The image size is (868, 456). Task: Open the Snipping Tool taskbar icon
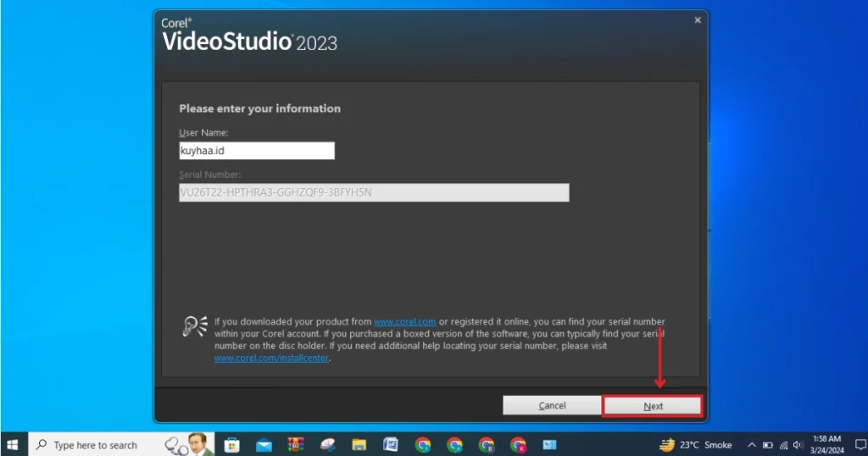coord(328,445)
